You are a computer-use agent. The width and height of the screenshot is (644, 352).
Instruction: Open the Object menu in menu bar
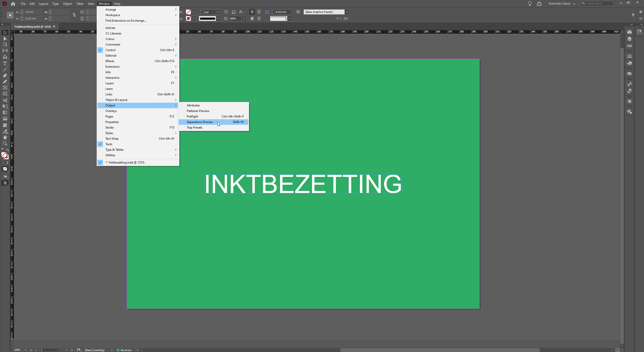(67, 4)
